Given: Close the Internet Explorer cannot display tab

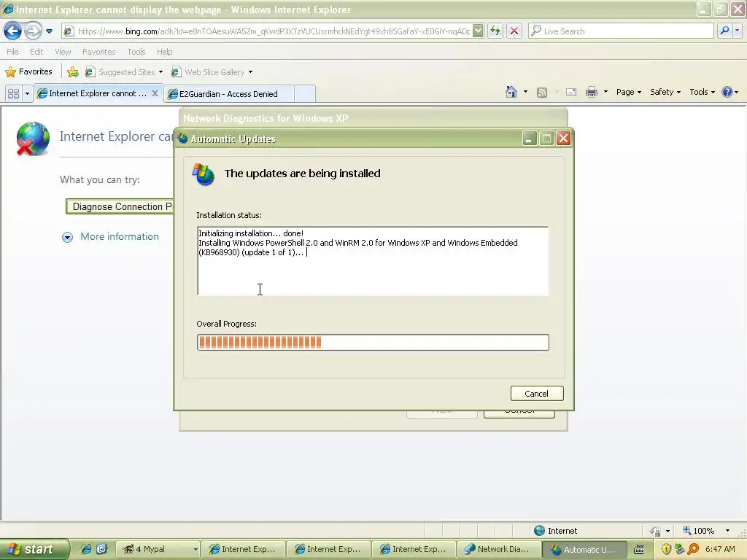Looking at the screenshot, I should click(x=155, y=93).
